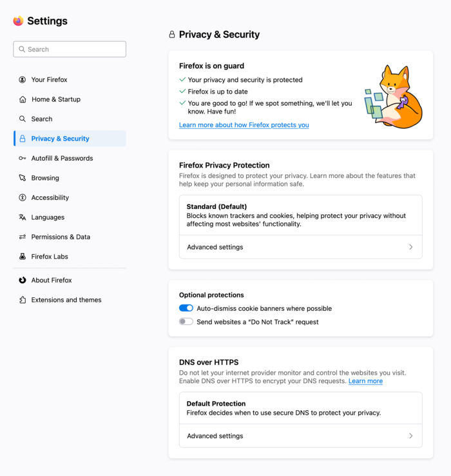Open Learn more about how Firefox protects you

click(x=244, y=125)
